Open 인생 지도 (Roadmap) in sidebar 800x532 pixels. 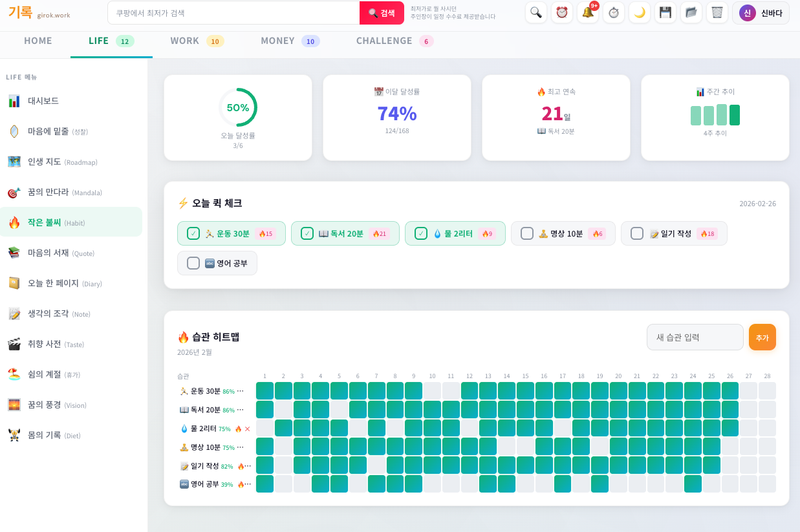(71, 162)
